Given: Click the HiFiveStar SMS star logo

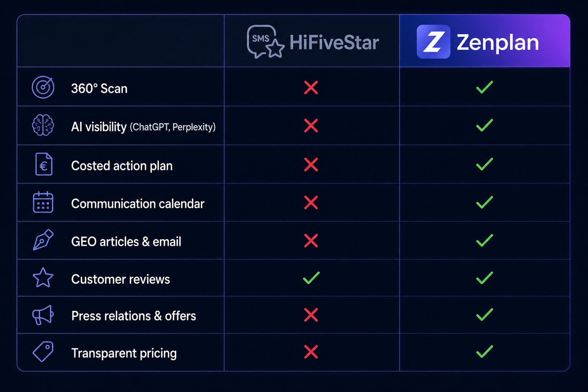Looking at the screenshot, I should coord(266,42).
